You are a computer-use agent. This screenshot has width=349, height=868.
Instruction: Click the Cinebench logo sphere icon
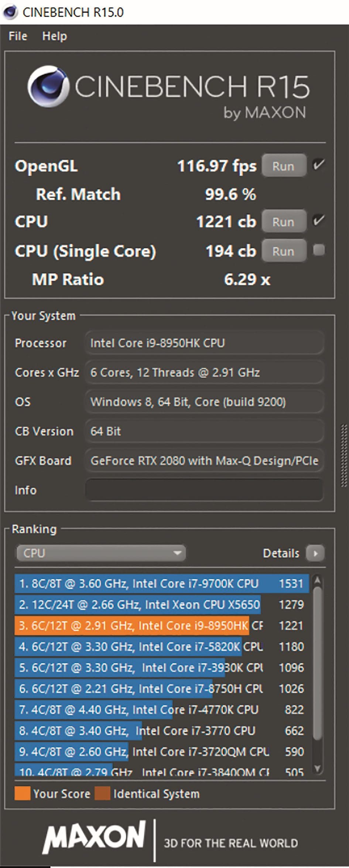click(x=48, y=86)
